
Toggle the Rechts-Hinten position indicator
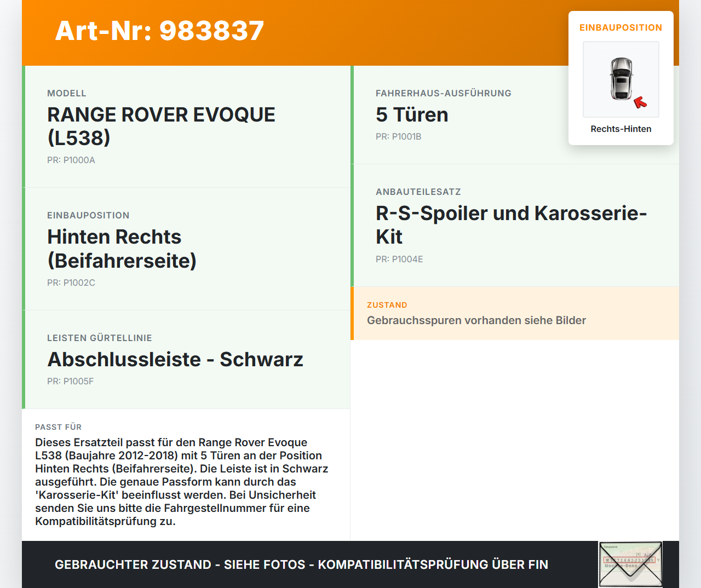(x=620, y=129)
